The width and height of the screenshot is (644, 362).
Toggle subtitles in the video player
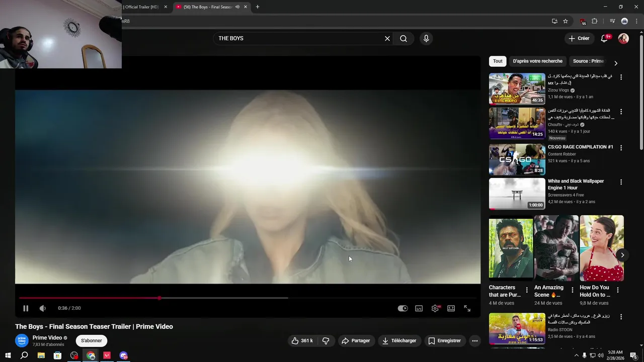click(x=419, y=308)
